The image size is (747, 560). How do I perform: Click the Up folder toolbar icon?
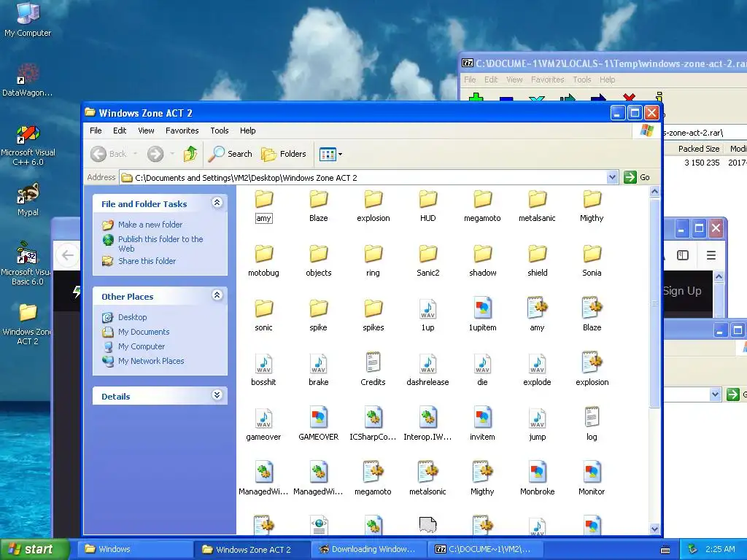pos(190,154)
